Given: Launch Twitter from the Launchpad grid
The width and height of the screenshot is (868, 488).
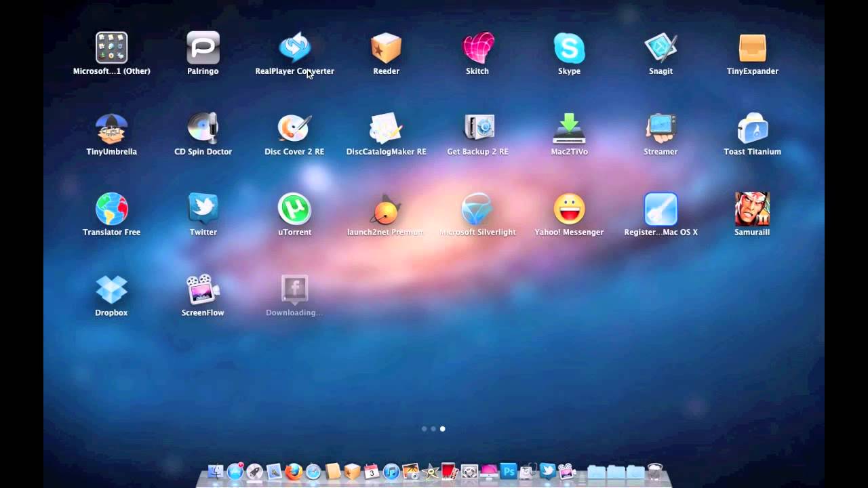Looking at the screenshot, I should [203, 209].
